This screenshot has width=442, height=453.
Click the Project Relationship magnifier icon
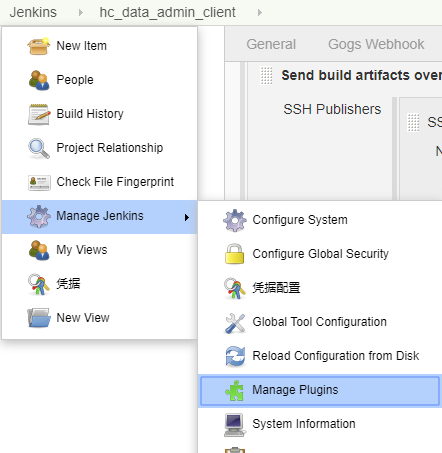tap(39, 148)
